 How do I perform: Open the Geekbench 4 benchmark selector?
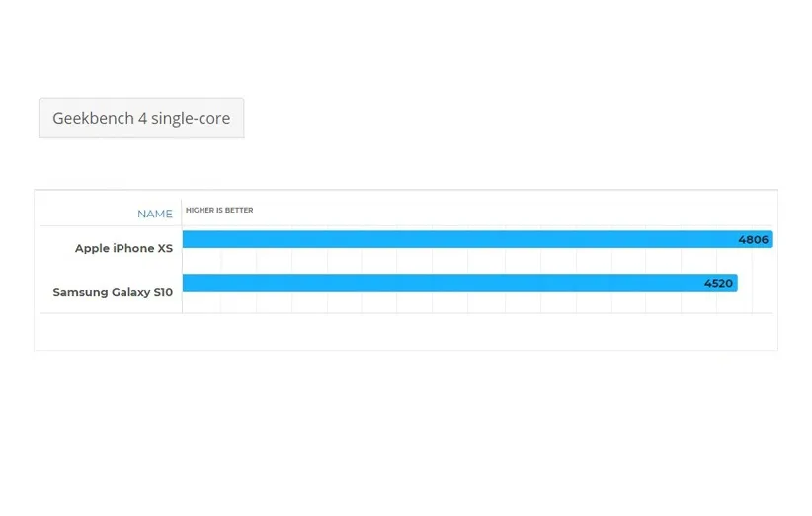tap(141, 118)
